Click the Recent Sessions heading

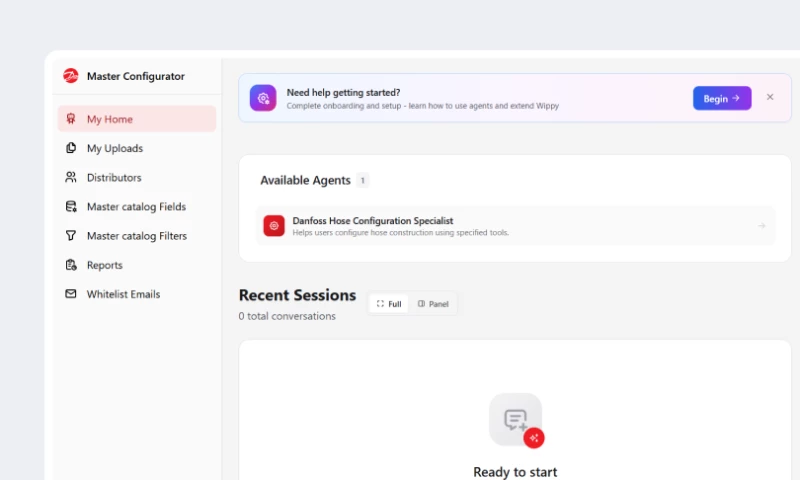pos(297,295)
